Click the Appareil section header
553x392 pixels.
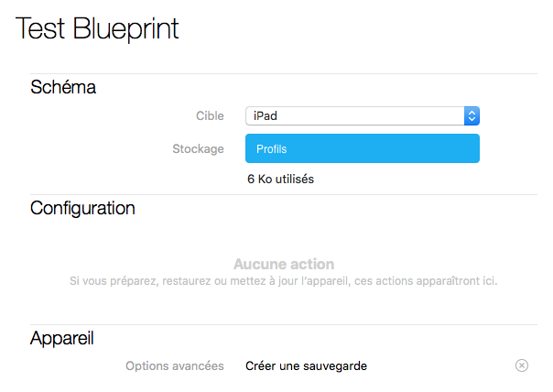tap(61, 339)
